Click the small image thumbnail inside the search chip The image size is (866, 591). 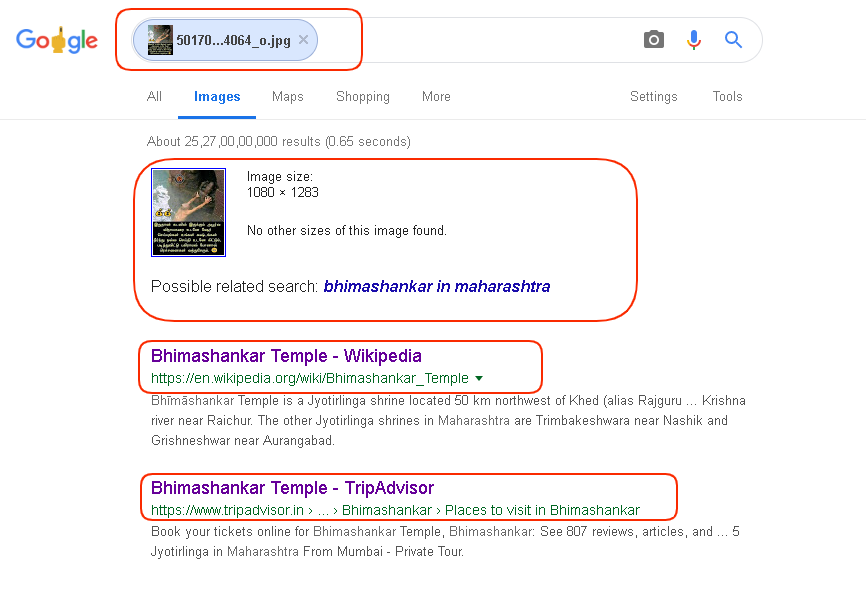(x=160, y=40)
